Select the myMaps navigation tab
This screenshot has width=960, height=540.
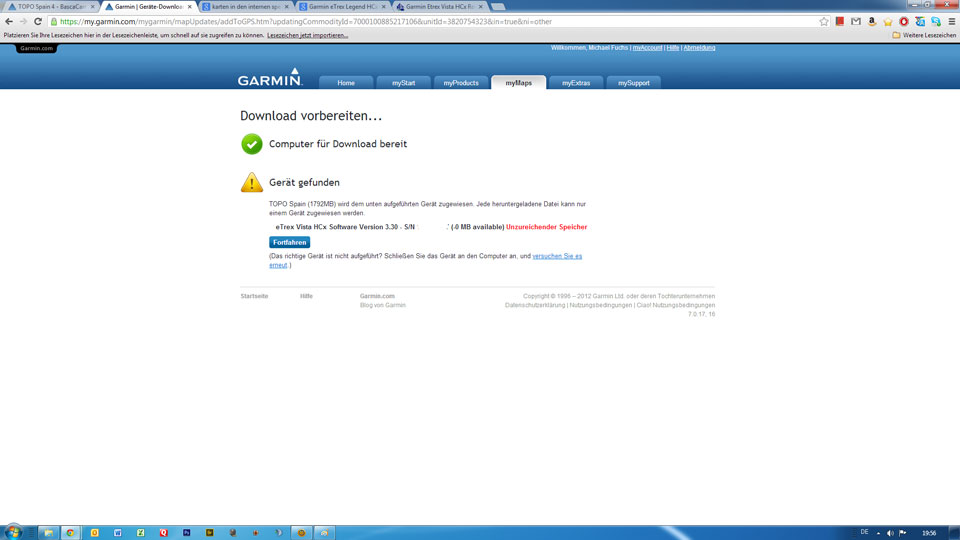coord(519,83)
